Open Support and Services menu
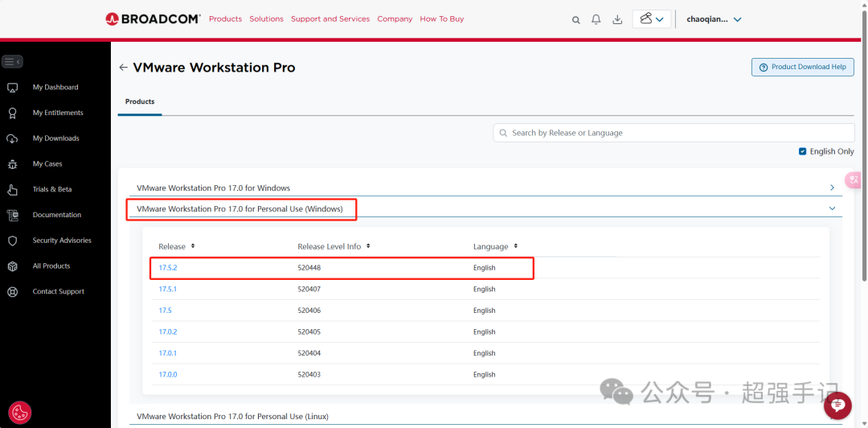868x428 pixels. [x=330, y=19]
